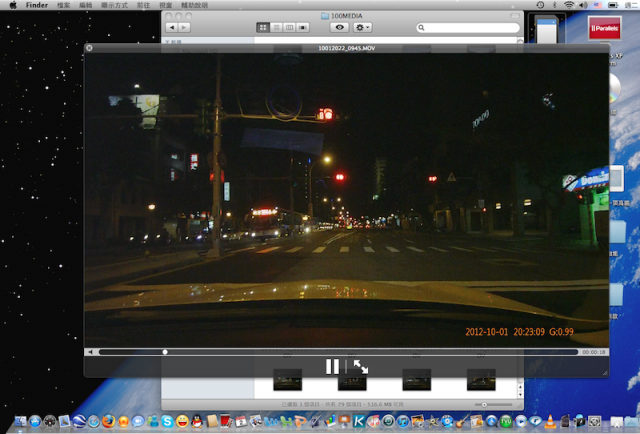Open the US flag input source menu
The width and height of the screenshot is (640, 434).
coord(598,5)
